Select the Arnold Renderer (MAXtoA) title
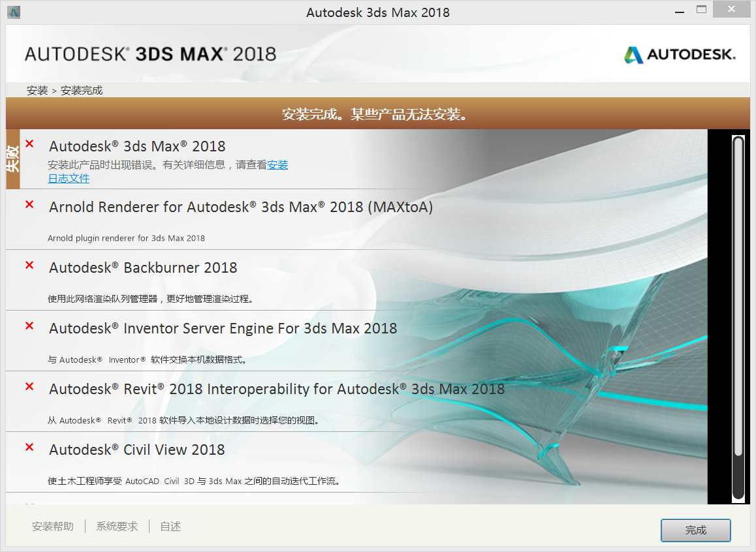 click(x=241, y=207)
